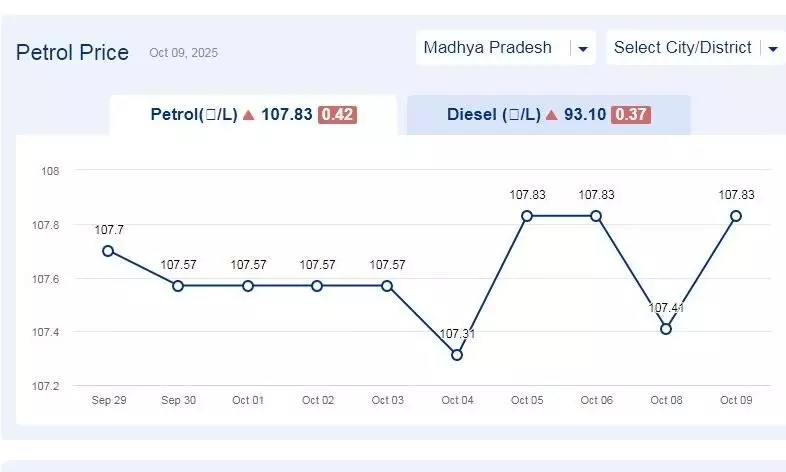
Task: Select the Oct 05 data point 107.83
Action: point(527,216)
